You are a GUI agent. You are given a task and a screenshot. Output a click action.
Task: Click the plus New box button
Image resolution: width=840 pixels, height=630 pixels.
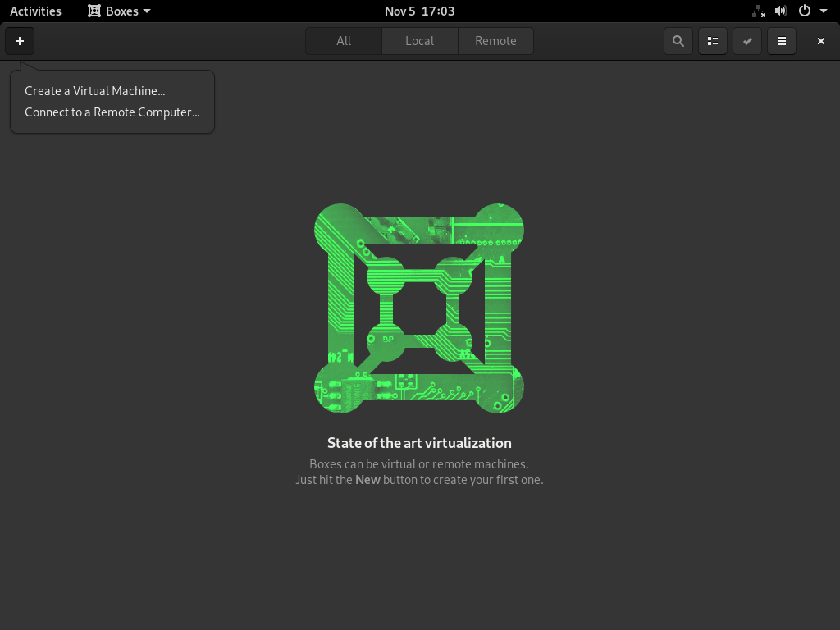coord(20,41)
